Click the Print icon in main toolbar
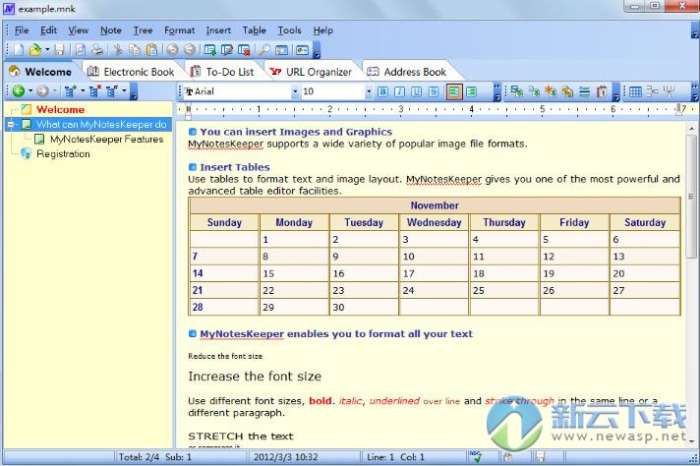This screenshot has height=466, width=700. coord(97,49)
